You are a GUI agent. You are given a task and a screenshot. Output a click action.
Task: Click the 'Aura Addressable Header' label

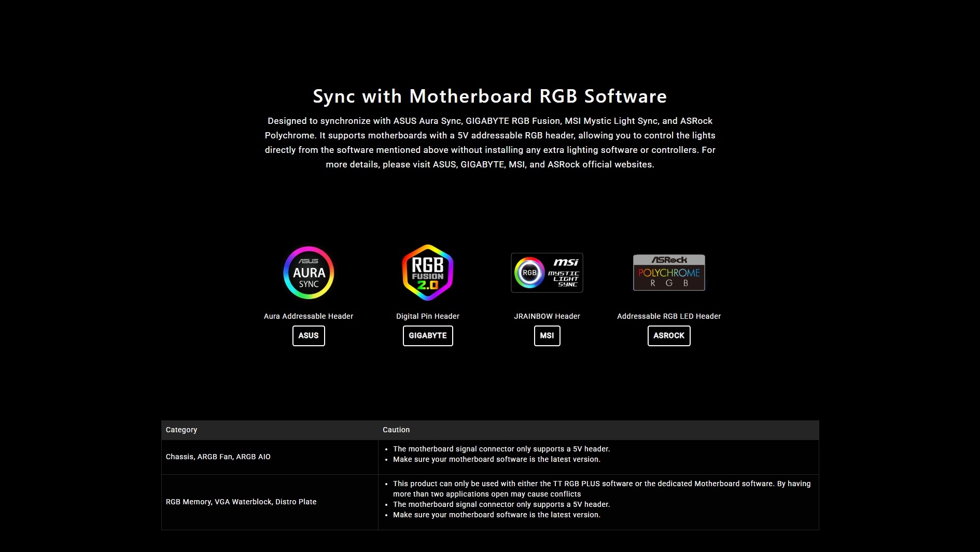pyautogui.click(x=309, y=316)
